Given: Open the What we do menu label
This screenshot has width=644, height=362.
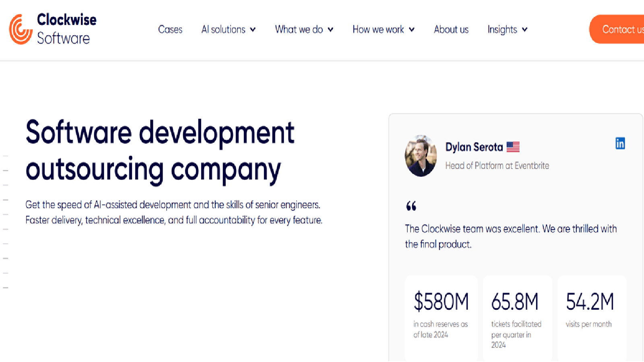Looking at the screenshot, I should point(299,29).
